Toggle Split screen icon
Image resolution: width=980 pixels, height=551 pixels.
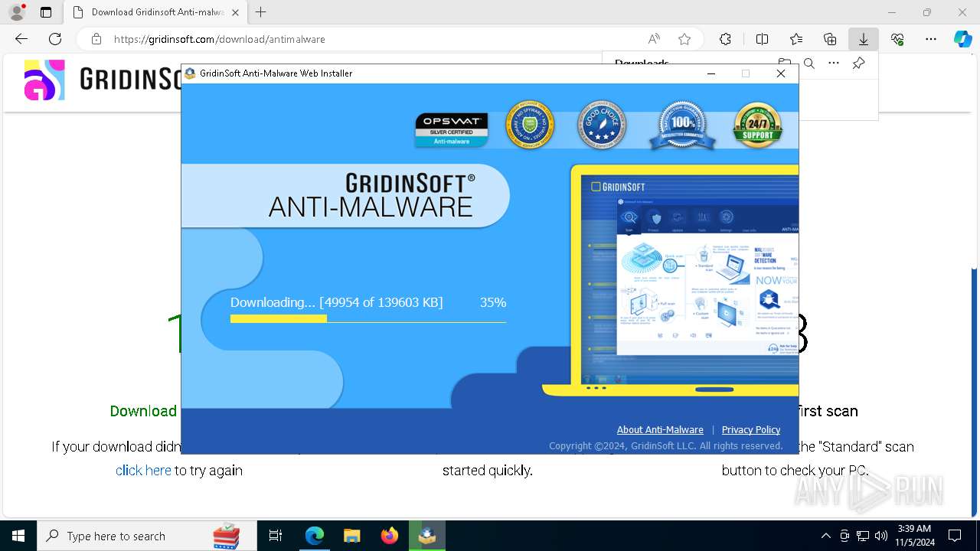coord(762,39)
